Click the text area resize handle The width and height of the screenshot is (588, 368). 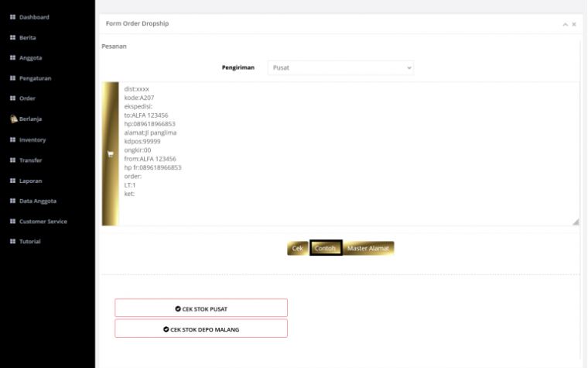pos(575,222)
